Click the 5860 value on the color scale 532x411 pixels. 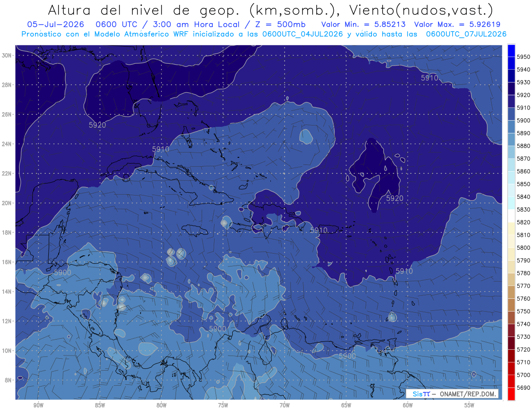524,171
